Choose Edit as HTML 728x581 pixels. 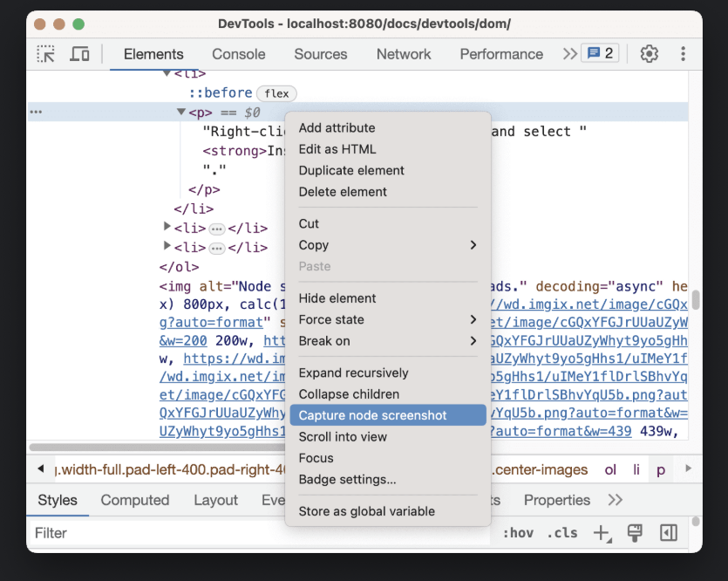(337, 148)
